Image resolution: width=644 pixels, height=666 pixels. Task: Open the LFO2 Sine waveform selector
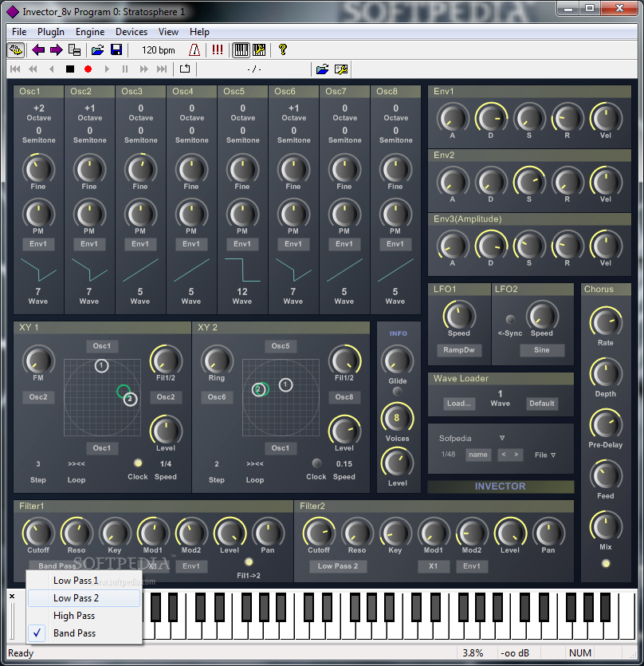pos(541,350)
